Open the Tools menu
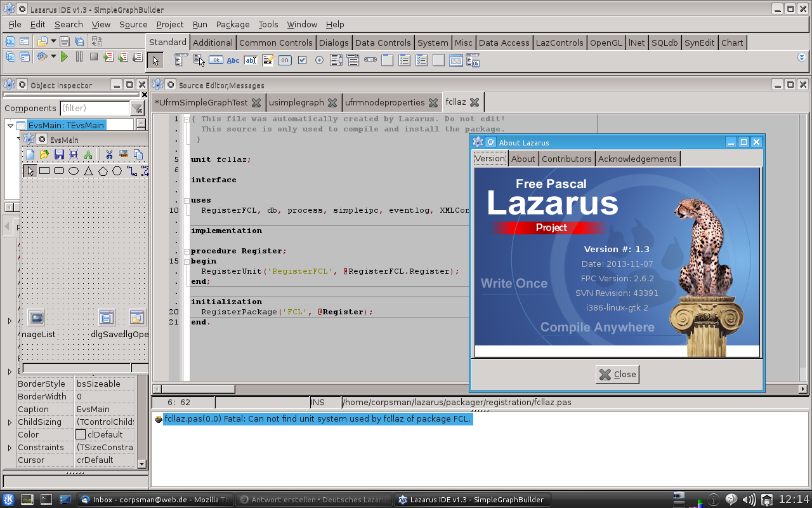 pyautogui.click(x=268, y=24)
